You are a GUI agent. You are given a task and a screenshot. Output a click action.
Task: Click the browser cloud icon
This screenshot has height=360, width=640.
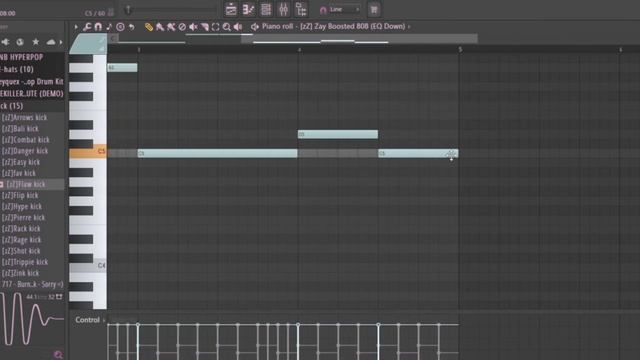tap(51, 42)
